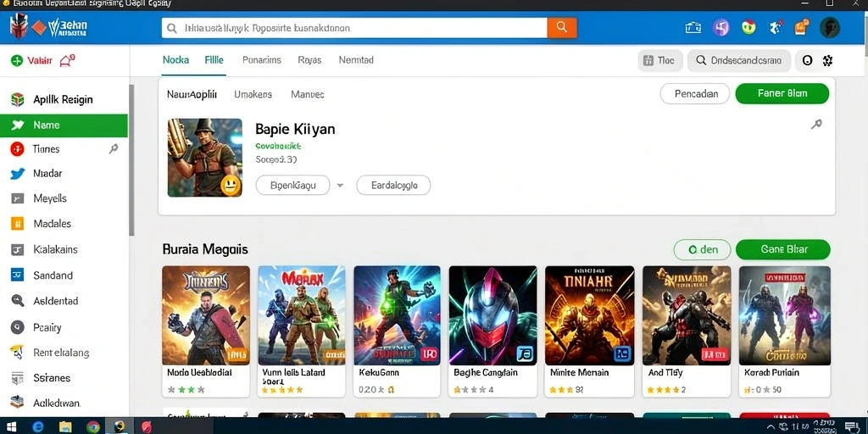The image size is (868, 434).
Task: Select the Umakens sub-tab
Action: [x=253, y=94]
